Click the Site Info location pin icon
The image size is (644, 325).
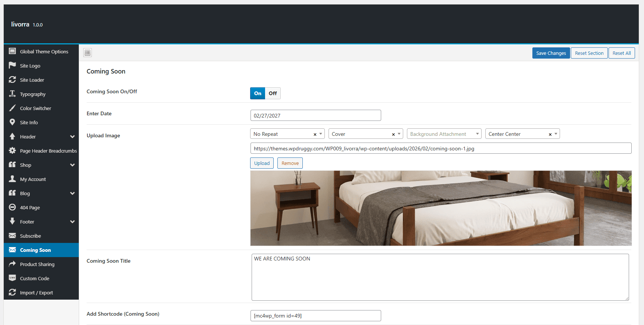(12, 122)
